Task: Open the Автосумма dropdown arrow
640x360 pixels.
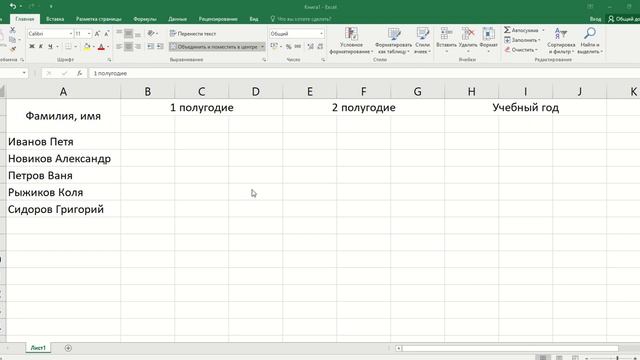Action: [x=543, y=30]
